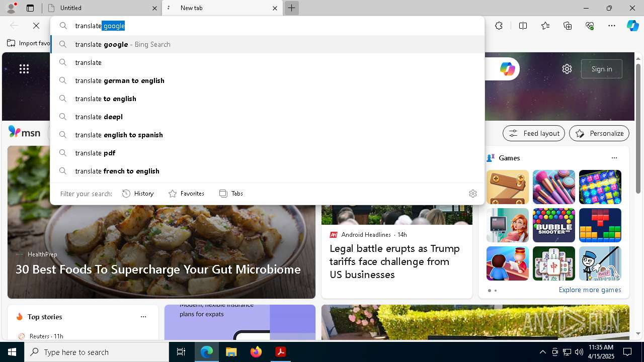Viewport: 644px width, 362px height.
Task: Open Collections icon in toolbar
Action: 568,26
